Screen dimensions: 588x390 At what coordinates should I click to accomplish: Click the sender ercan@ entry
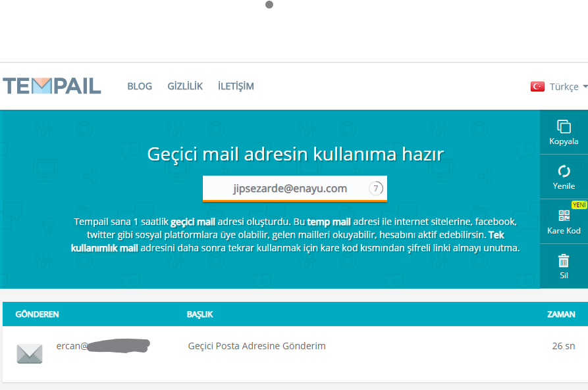tap(103, 346)
